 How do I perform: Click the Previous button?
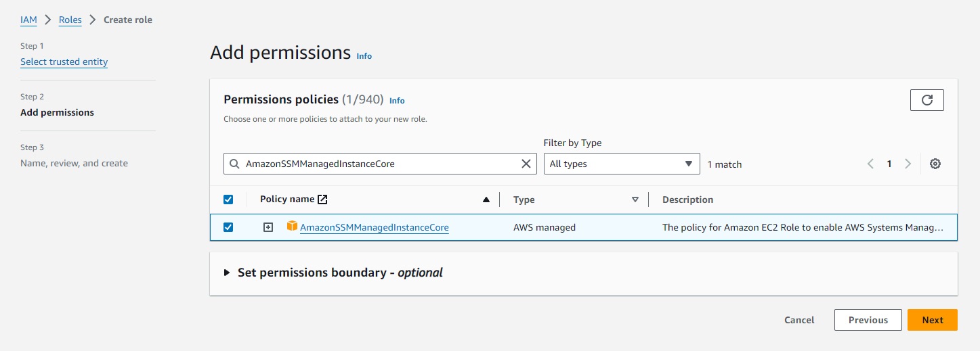coord(868,320)
